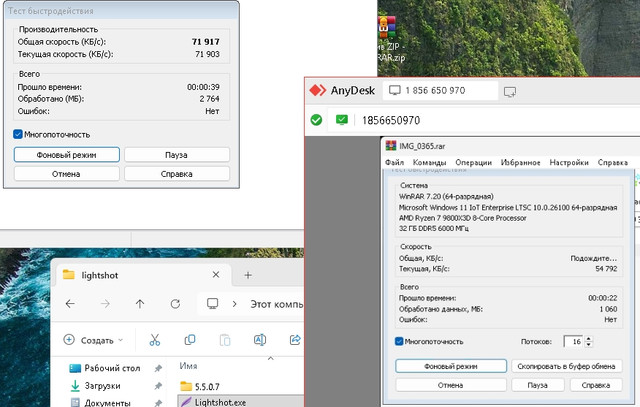Open Команды menu in WinRAR
The height and width of the screenshot is (407, 640).
[x=429, y=162]
